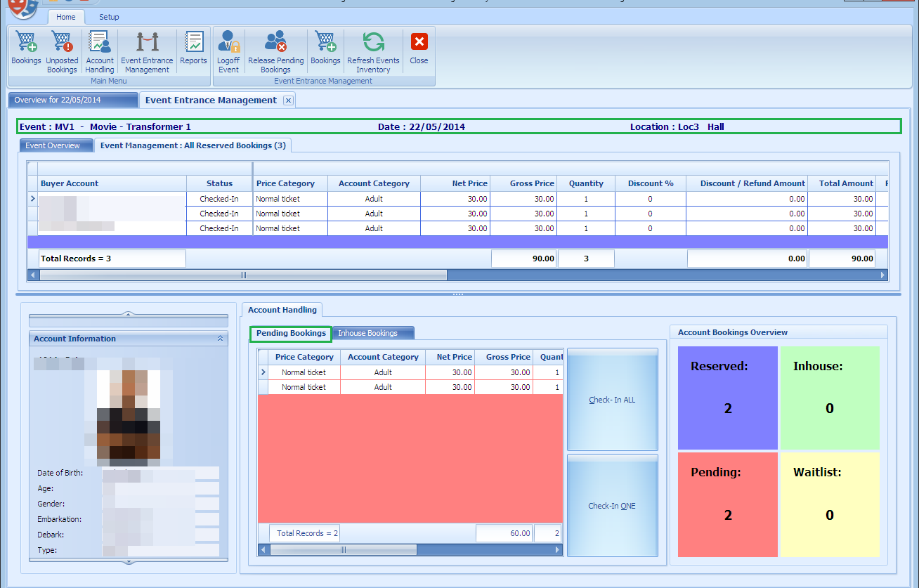The image size is (919, 588).
Task: Logoff the current Event
Action: 228,49
